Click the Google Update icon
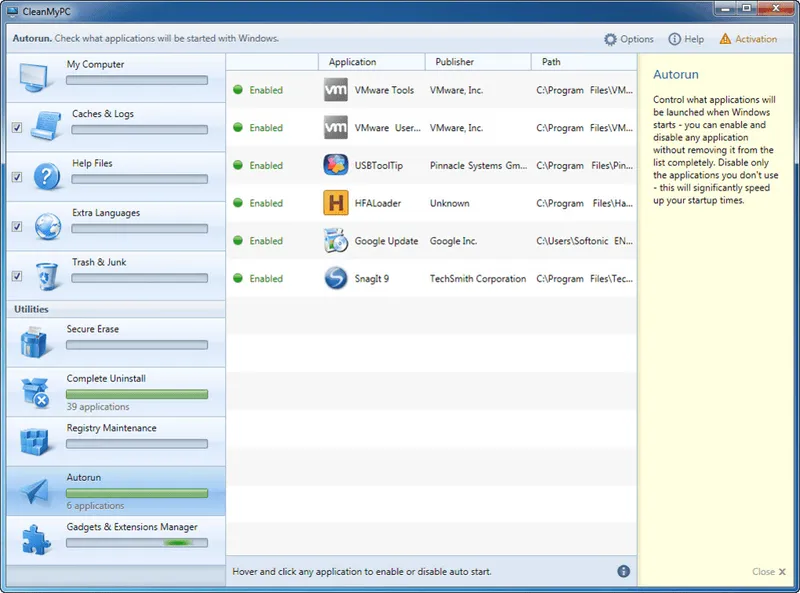 point(334,241)
